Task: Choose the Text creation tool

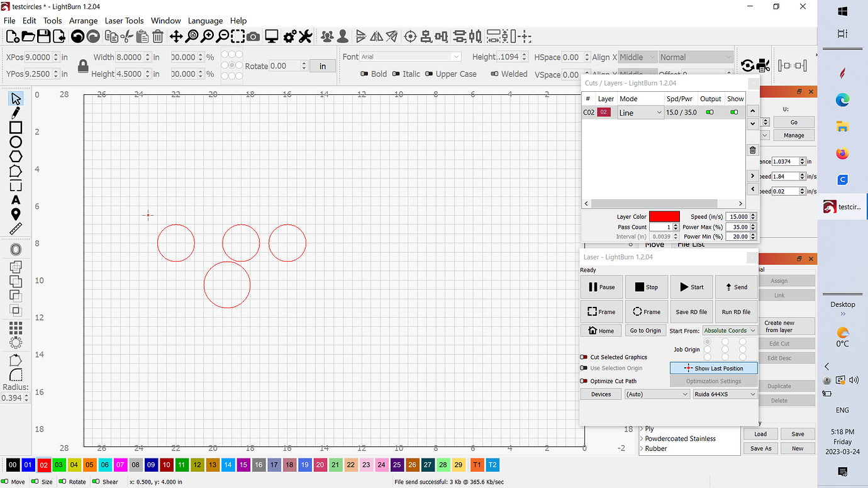Action: click(x=15, y=199)
